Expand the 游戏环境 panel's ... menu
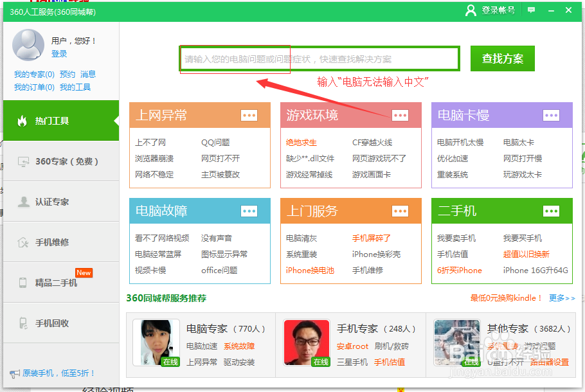The width and height of the screenshot is (585, 392). click(x=401, y=115)
